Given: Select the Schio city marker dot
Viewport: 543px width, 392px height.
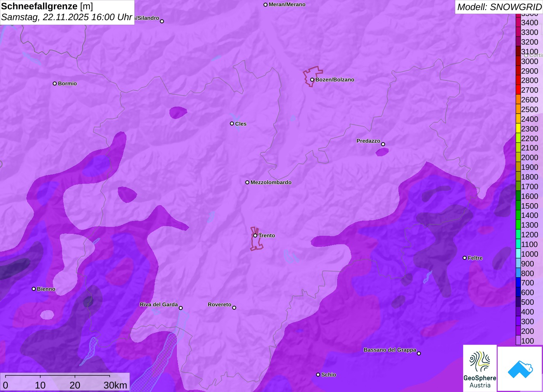Looking at the screenshot, I should pyautogui.click(x=318, y=375).
